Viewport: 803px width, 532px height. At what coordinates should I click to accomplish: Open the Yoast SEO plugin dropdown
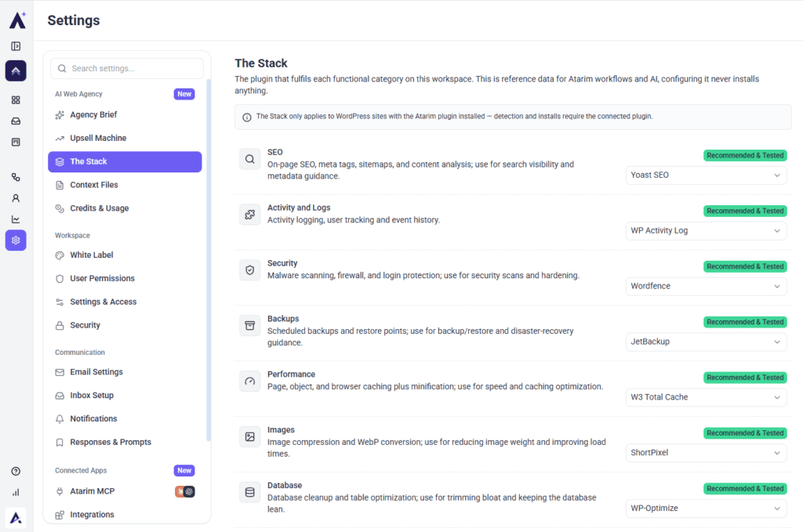point(707,175)
